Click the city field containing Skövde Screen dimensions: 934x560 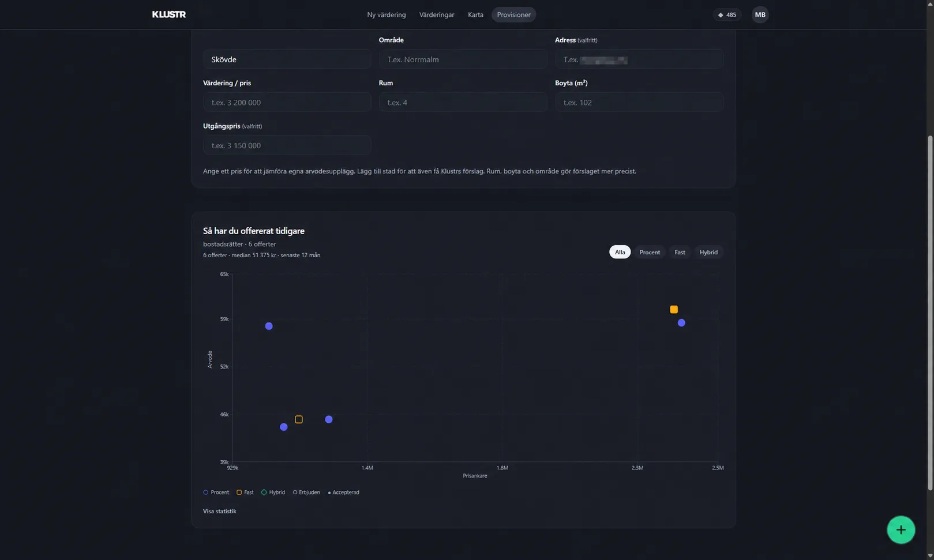tap(287, 59)
